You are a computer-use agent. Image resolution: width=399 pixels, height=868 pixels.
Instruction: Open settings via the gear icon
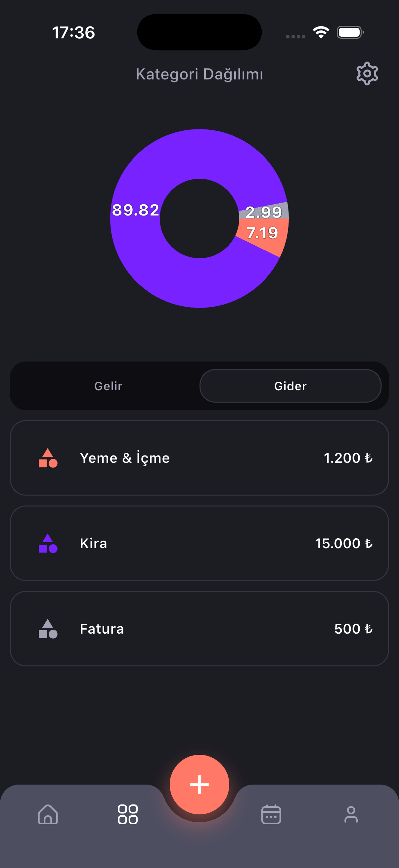tap(367, 73)
